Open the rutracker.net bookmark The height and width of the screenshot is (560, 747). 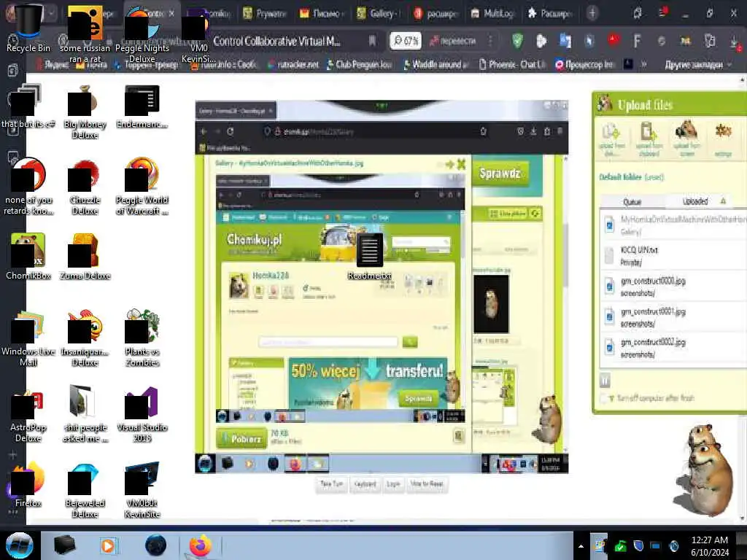click(293, 64)
